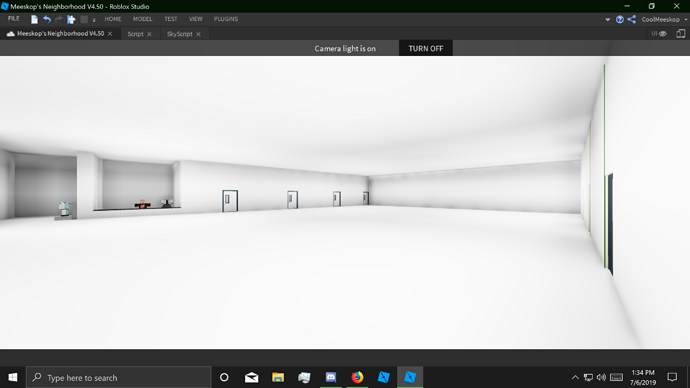The height and width of the screenshot is (388, 690).
Task: Open Firefox from the taskbar
Action: [x=357, y=377]
